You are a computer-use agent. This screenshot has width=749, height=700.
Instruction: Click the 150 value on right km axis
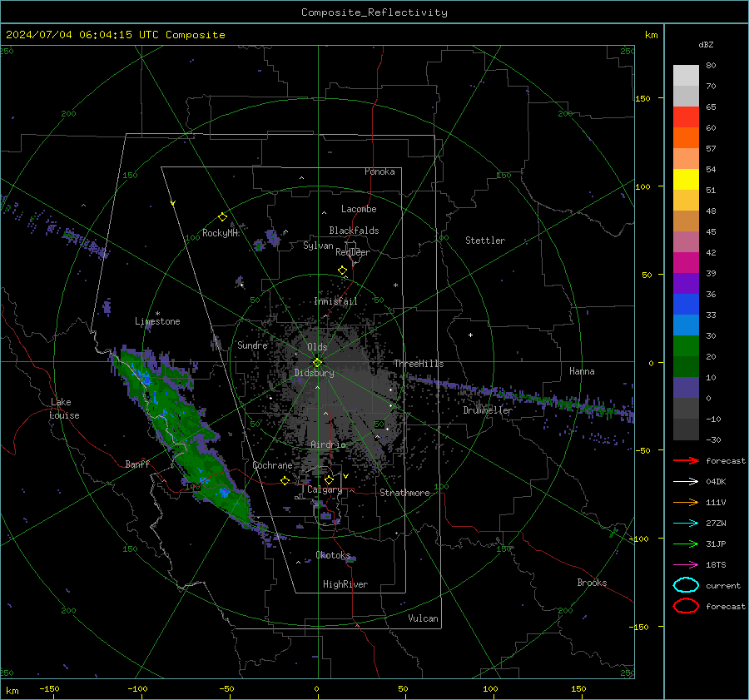pos(643,98)
